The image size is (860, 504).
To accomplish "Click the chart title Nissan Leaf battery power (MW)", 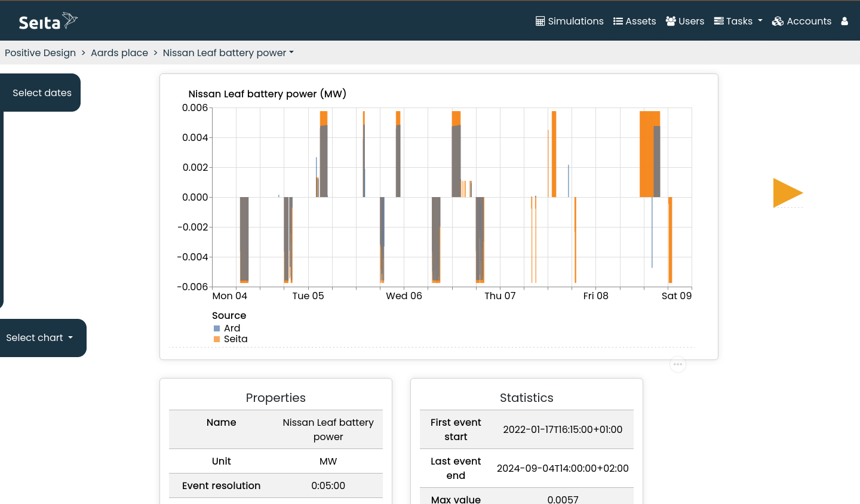I will [267, 94].
